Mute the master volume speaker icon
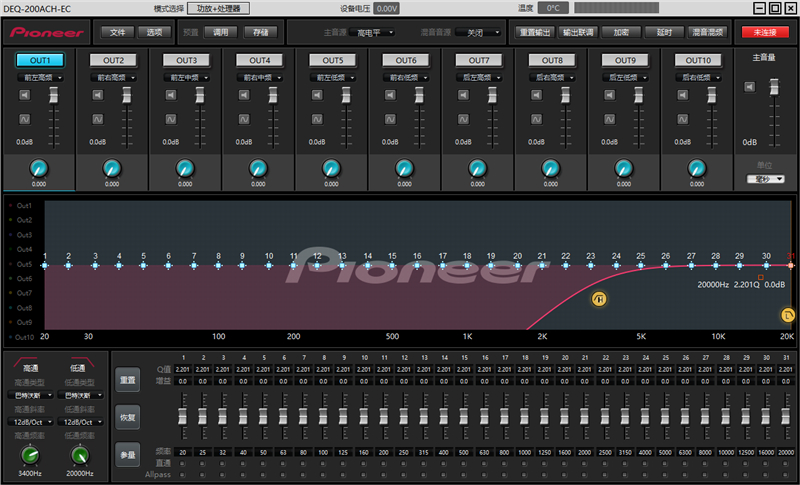The height and width of the screenshot is (485, 800). tap(749, 88)
